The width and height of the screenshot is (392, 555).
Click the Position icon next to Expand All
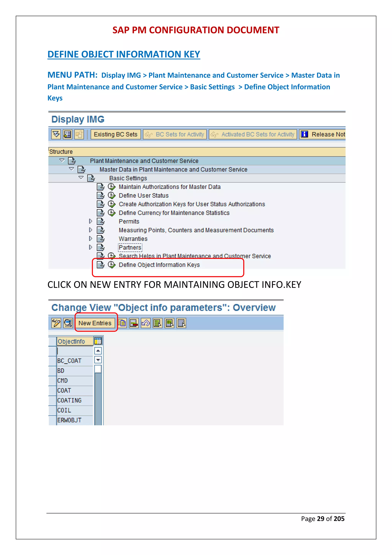[68, 134]
